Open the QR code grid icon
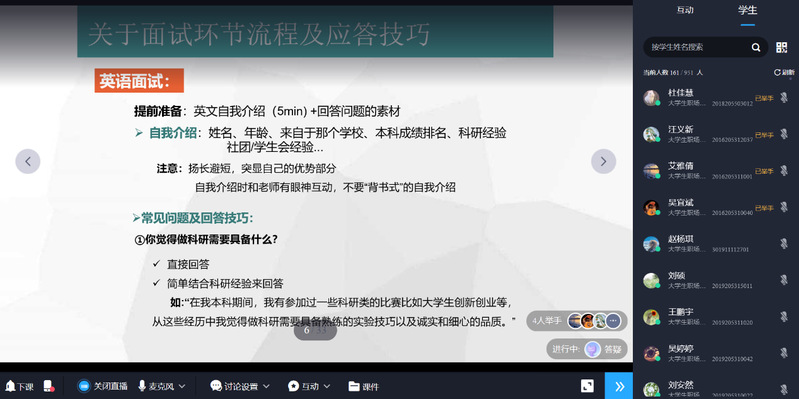The image size is (799, 399). (782, 47)
